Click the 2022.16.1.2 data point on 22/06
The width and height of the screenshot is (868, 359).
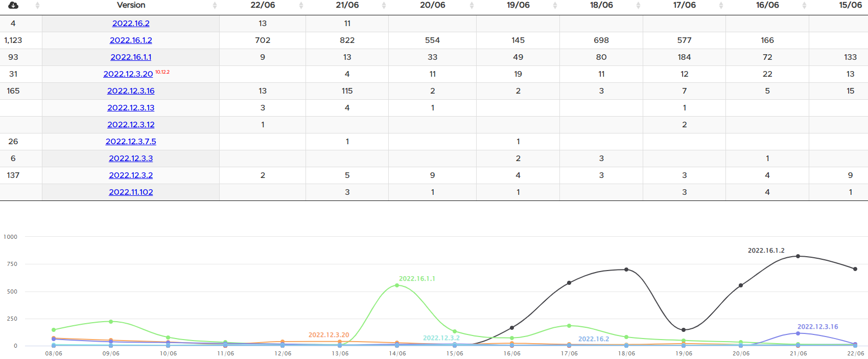(x=855, y=269)
